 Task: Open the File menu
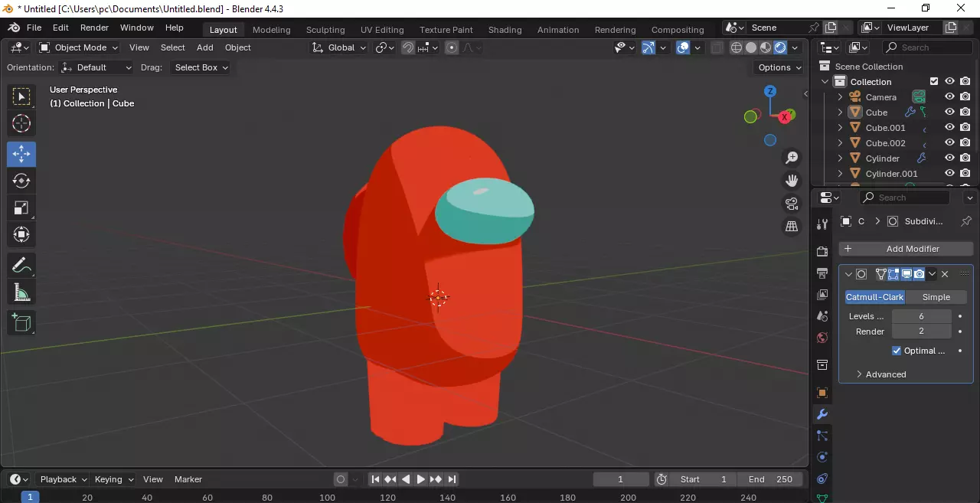[34, 28]
